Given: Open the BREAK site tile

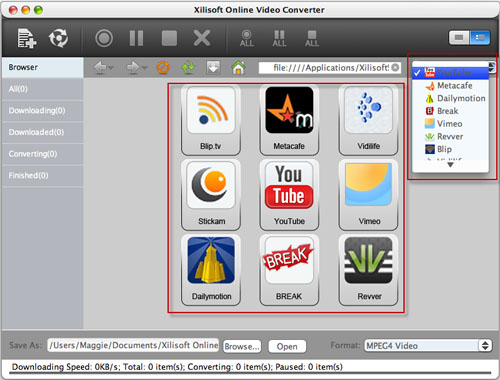Looking at the screenshot, I should click(289, 270).
